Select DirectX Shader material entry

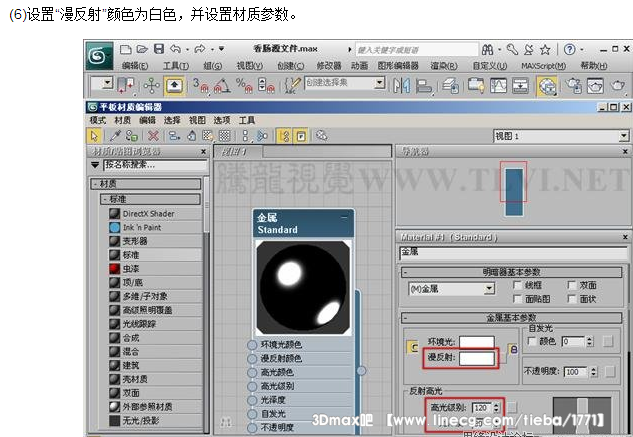click(x=155, y=214)
